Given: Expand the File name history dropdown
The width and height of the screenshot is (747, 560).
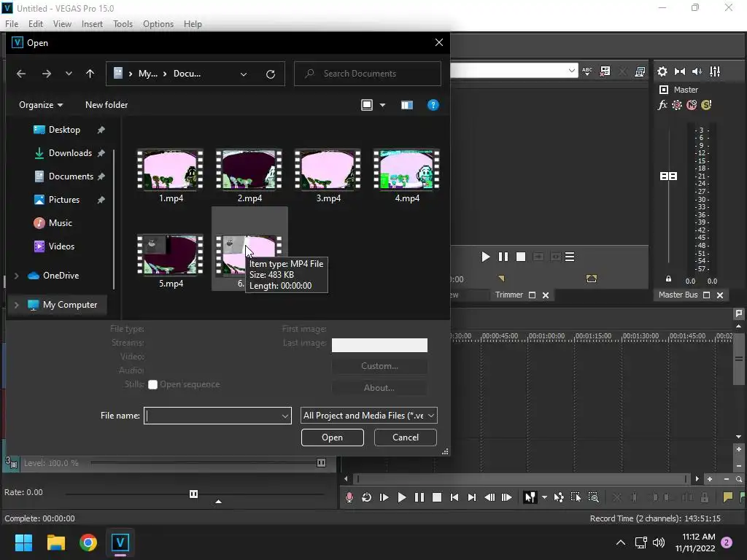Looking at the screenshot, I should [285, 416].
